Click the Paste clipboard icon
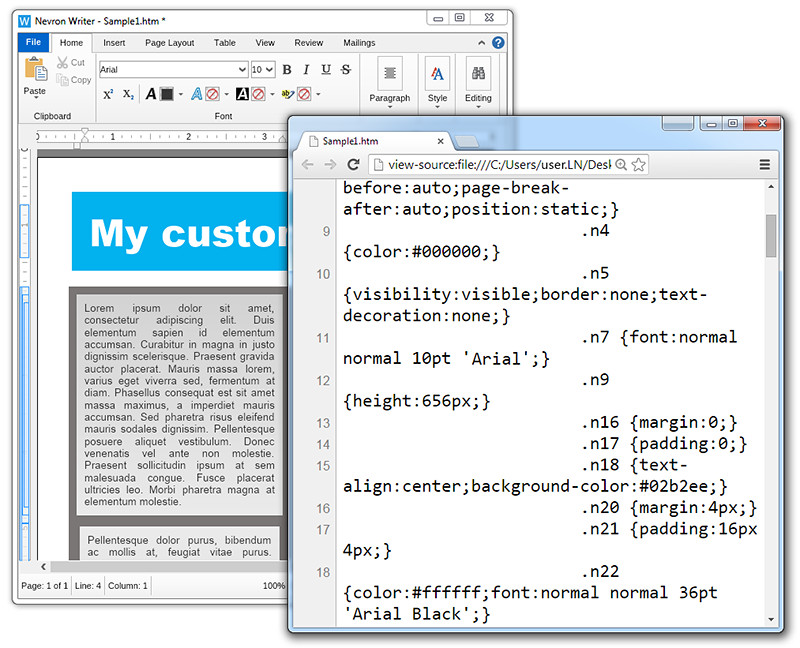800x648 pixels. 36,68
